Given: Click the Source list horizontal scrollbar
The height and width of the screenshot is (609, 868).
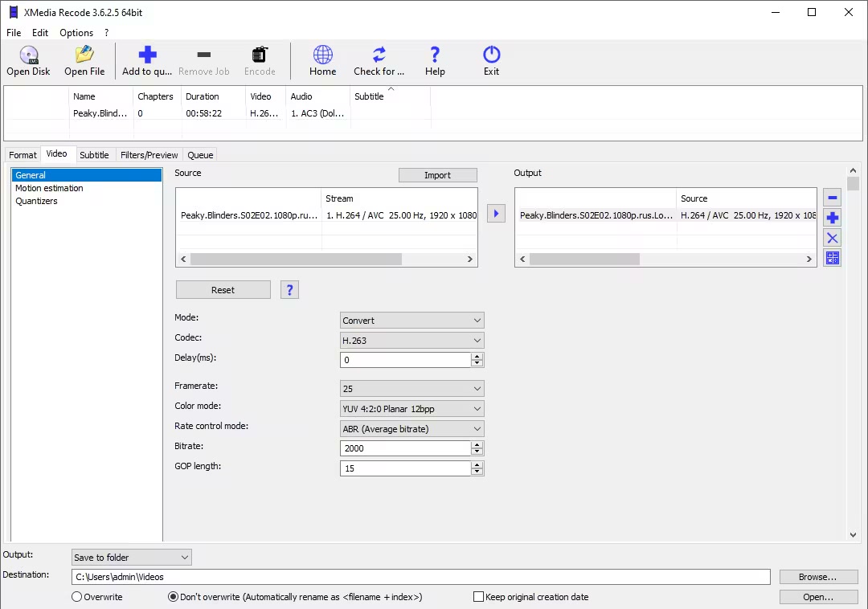Looking at the screenshot, I should click(x=296, y=260).
